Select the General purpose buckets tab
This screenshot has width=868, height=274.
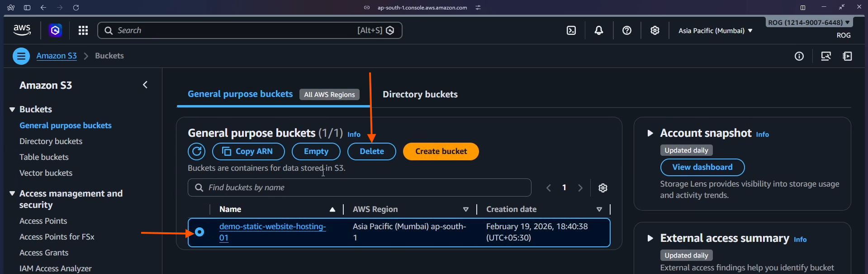[240, 94]
